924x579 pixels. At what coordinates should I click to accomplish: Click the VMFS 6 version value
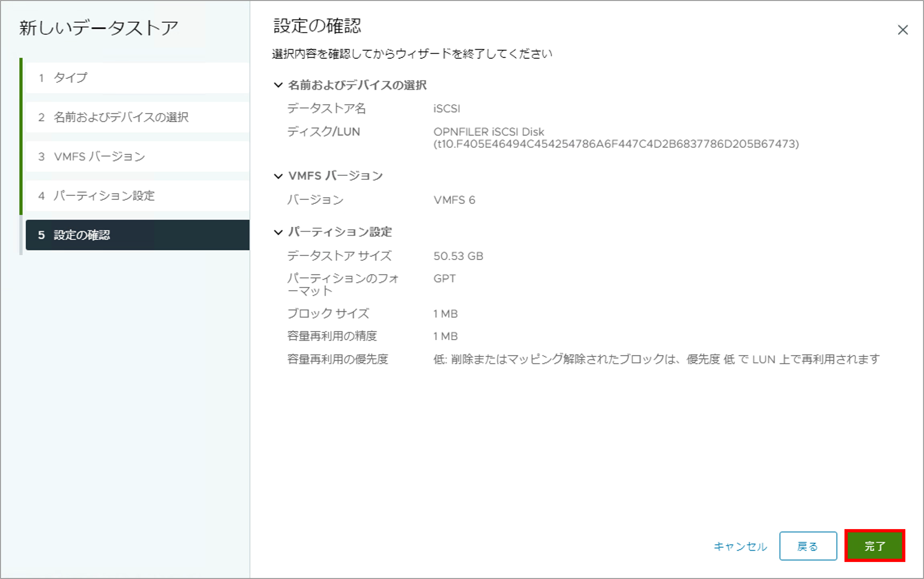point(454,200)
